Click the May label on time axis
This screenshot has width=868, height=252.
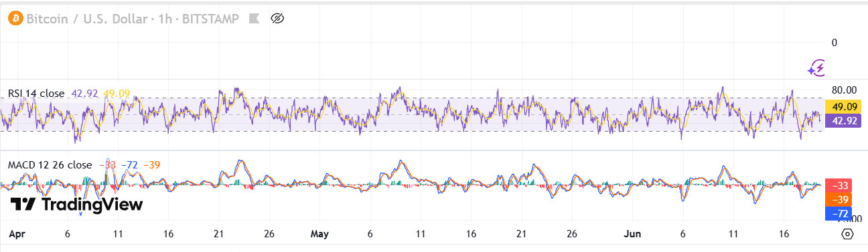(320, 235)
